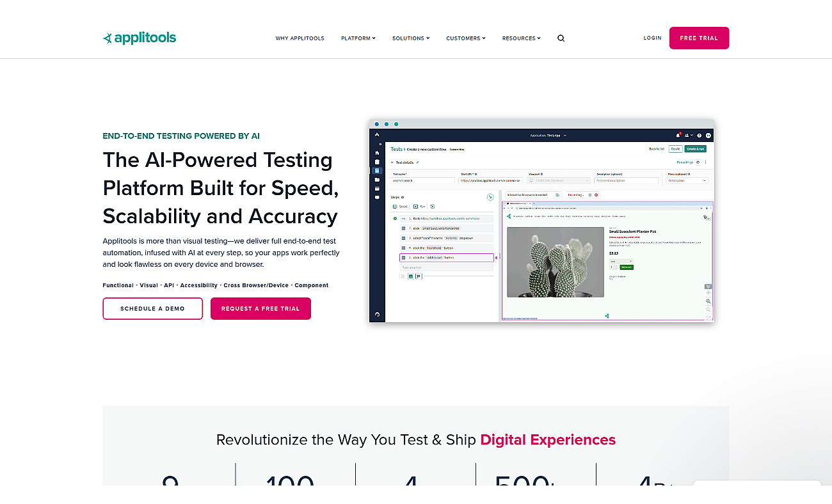Click the Schedule a Demo button
This screenshot has width=832, height=504.
[152, 309]
